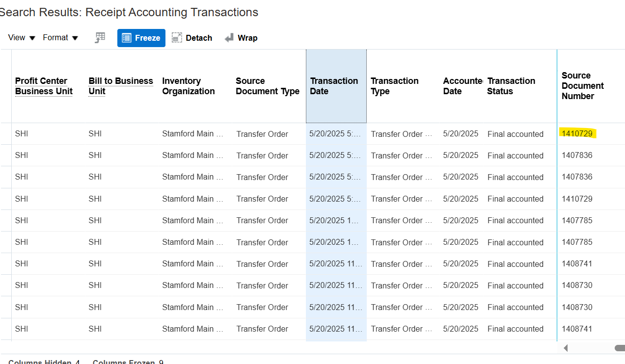Image resolution: width=625 pixels, height=364 pixels.
Task: Click the highlighted source document number 1410729
Action: 577,133
